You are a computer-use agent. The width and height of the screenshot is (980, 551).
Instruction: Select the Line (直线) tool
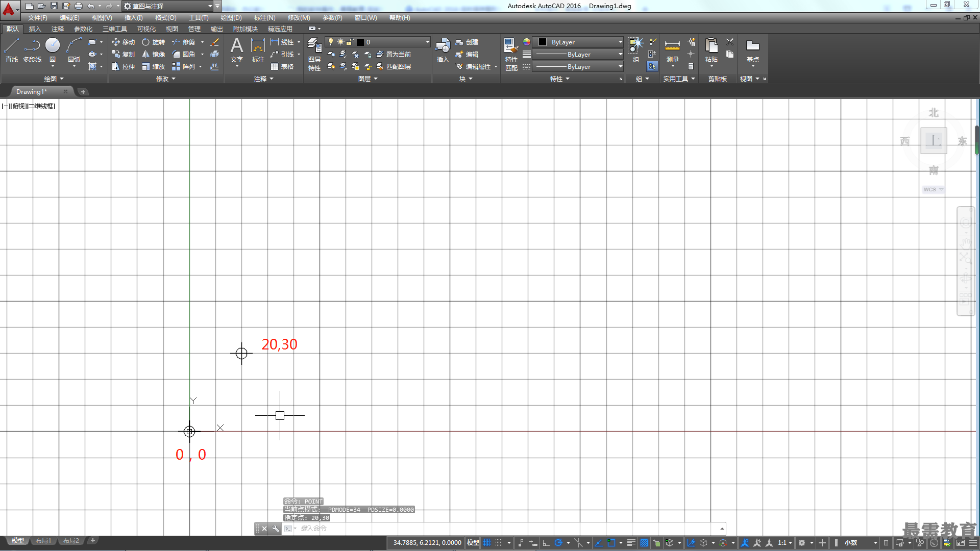pyautogui.click(x=12, y=50)
